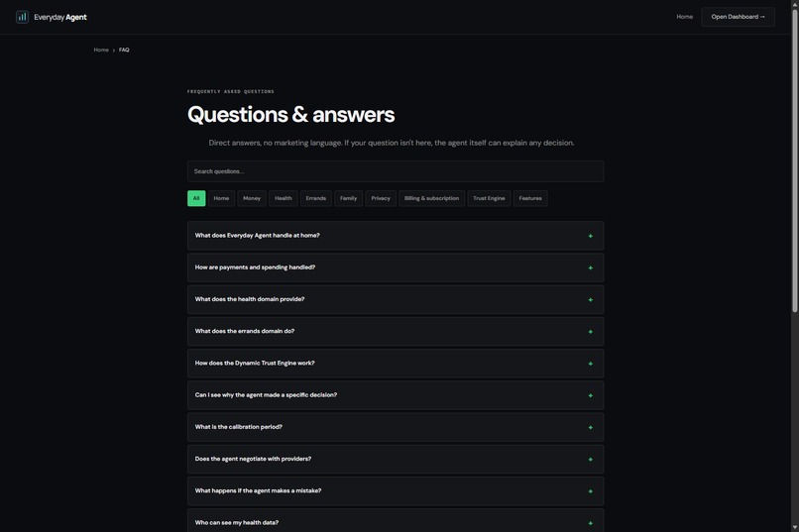Expand 'How are payments and spending handled?'
Screen dimensions: 799x532
[x=396, y=267]
